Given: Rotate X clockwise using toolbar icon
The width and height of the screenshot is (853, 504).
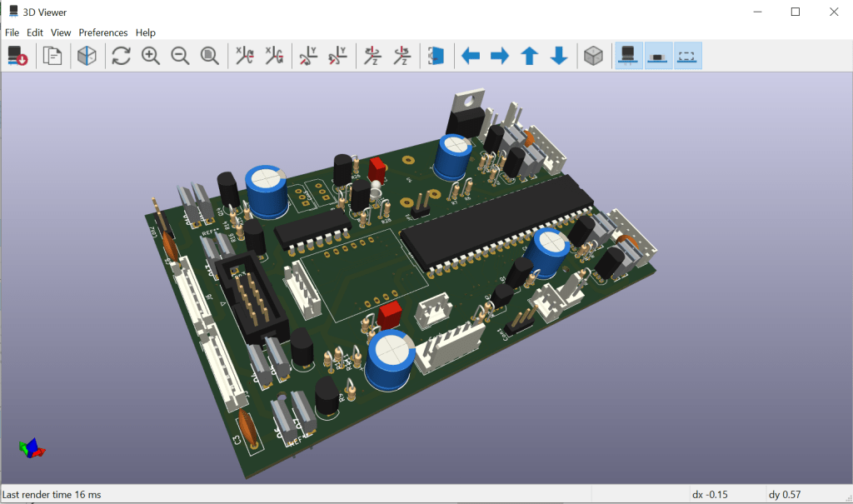Looking at the screenshot, I should pyautogui.click(x=245, y=56).
